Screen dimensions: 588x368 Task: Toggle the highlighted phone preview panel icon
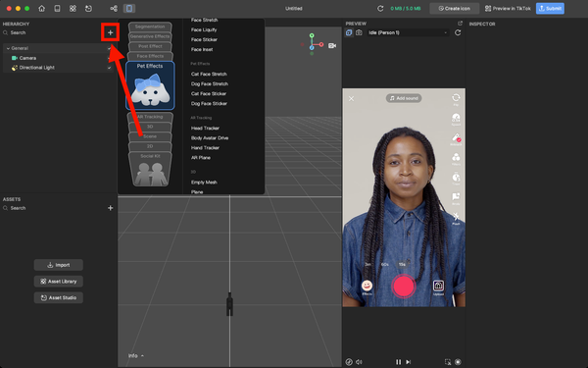coord(129,8)
